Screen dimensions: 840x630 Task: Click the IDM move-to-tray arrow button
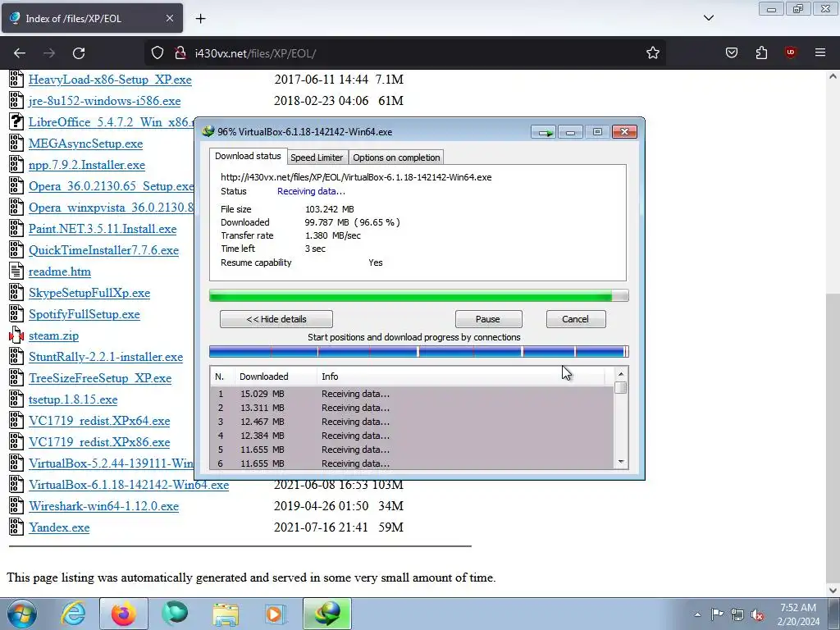tap(545, 132)
